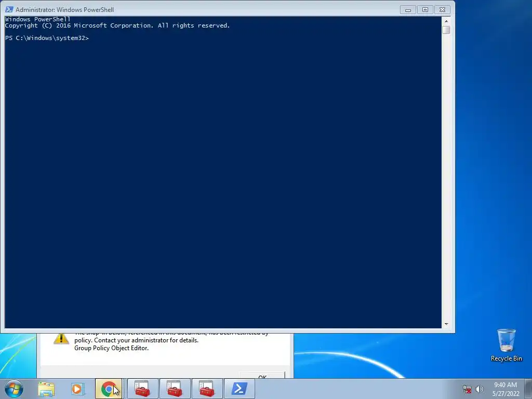The width and height of the screenshot is (532, 399).
Task: Open Windows Explorer from the taskbar
Action: [x=46, y=389]
